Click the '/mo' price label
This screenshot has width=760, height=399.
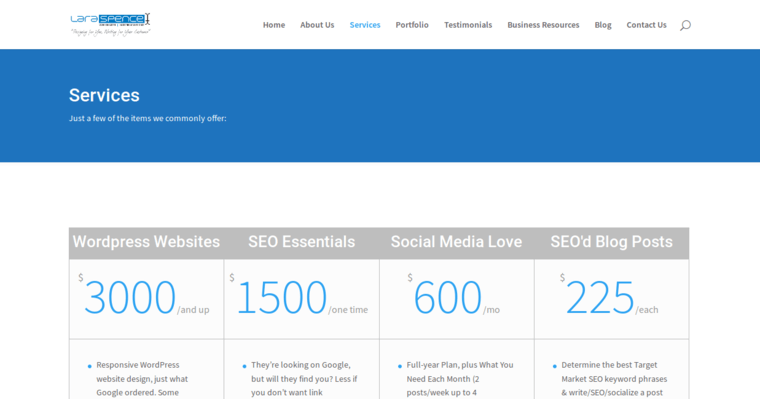point(491,310)
